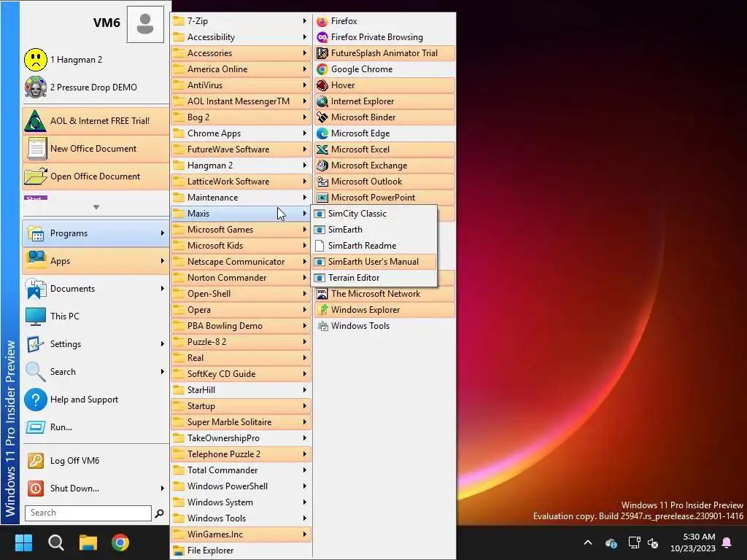Open Microsoft Edge icon

pyautogui.click(x=322, y=133)
